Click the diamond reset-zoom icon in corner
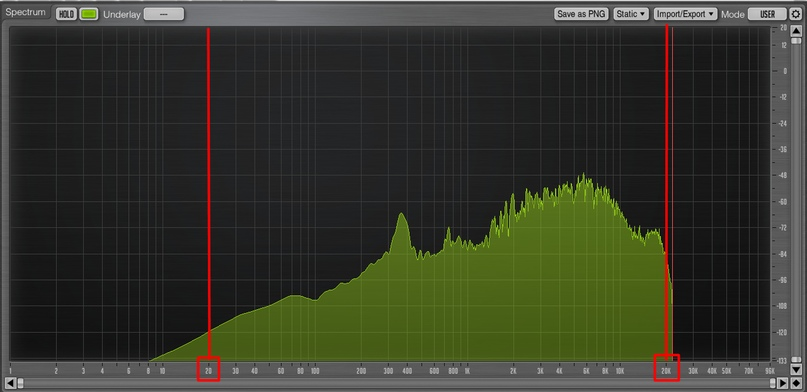This screenshot has height=392, width=807. (796, 383)
